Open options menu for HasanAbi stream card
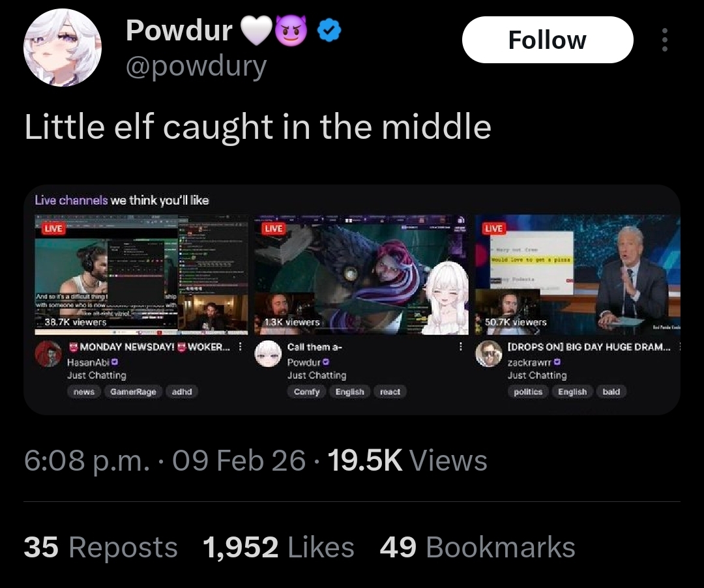The height and width of the screenshot is (588, 704). pos(240,347)
